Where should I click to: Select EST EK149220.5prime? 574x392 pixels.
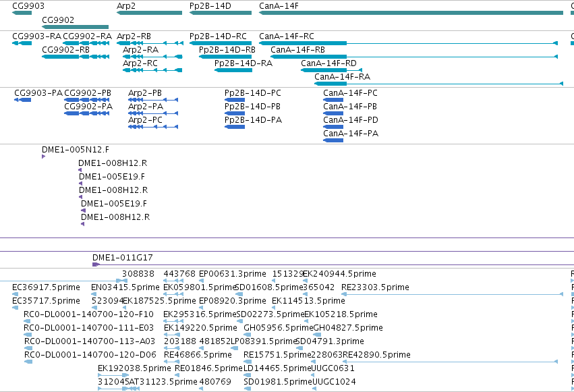coord(172,335)
